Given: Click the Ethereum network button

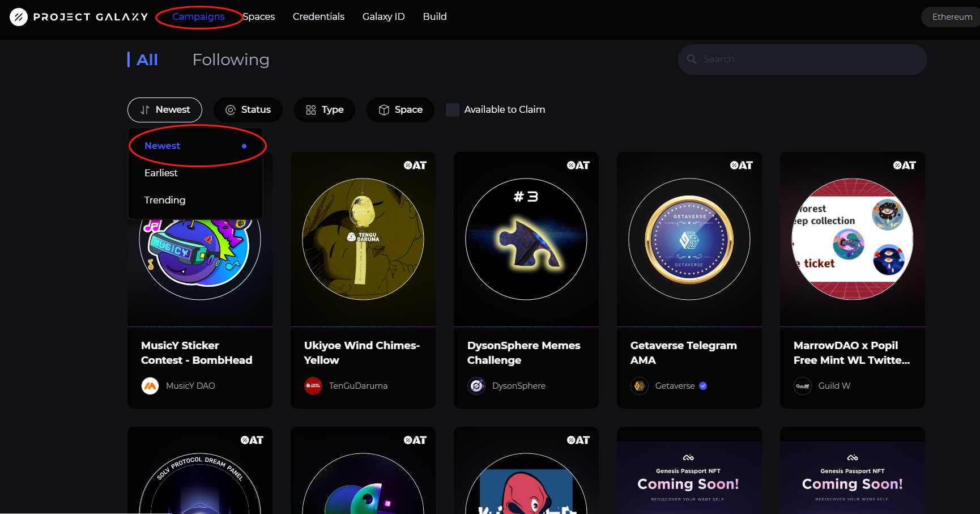Looking at the screenshot, I should 952,17.
